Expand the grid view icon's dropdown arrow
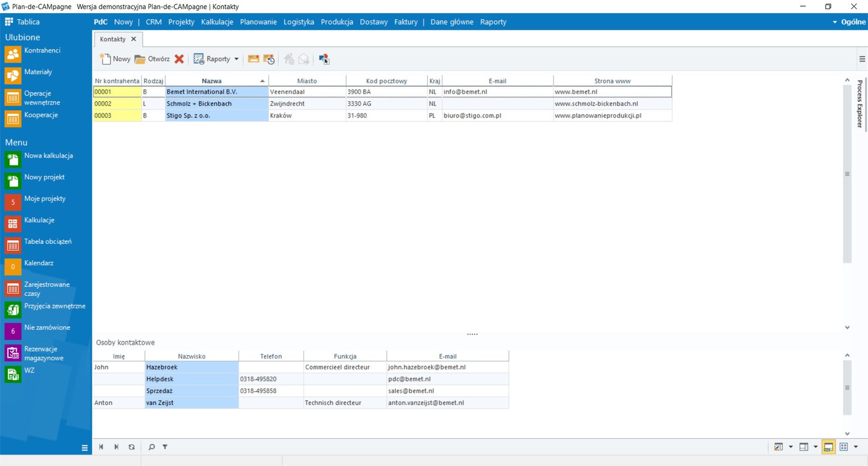This screenshot has height=466, width=868. 856,447
